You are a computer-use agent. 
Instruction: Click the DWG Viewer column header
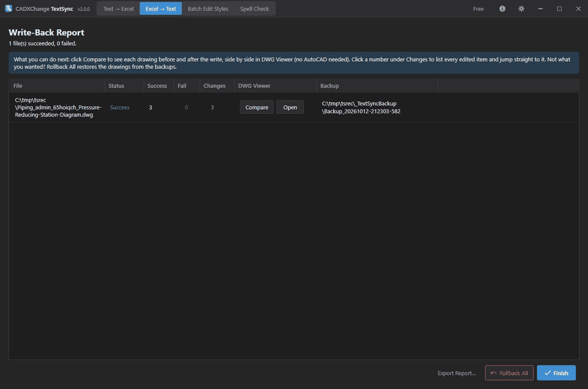[276, 86]
